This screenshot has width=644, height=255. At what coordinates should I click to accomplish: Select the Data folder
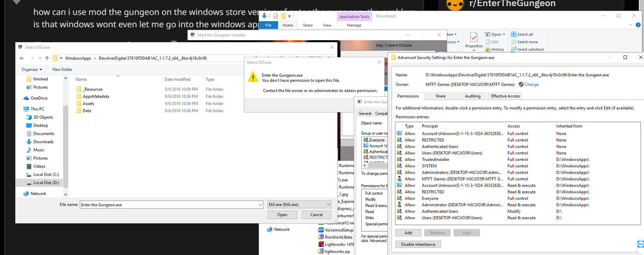click(x=87, y=111)
